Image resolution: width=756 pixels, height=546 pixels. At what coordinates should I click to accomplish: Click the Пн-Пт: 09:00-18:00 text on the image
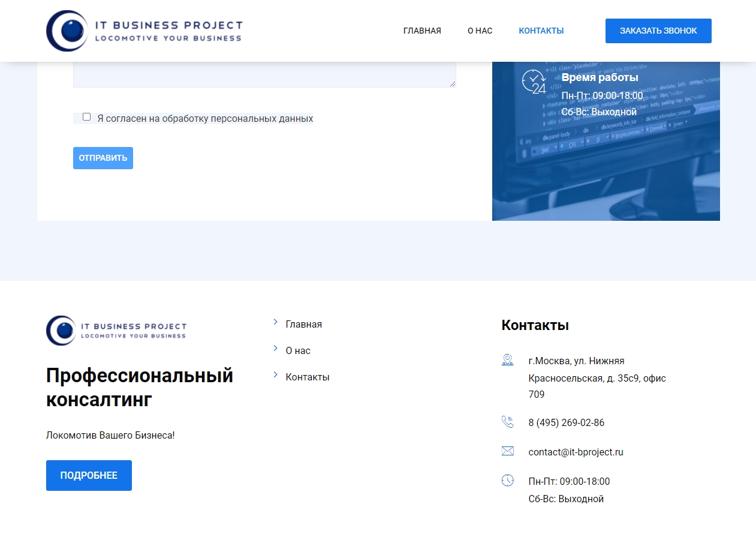click(602, 96)
